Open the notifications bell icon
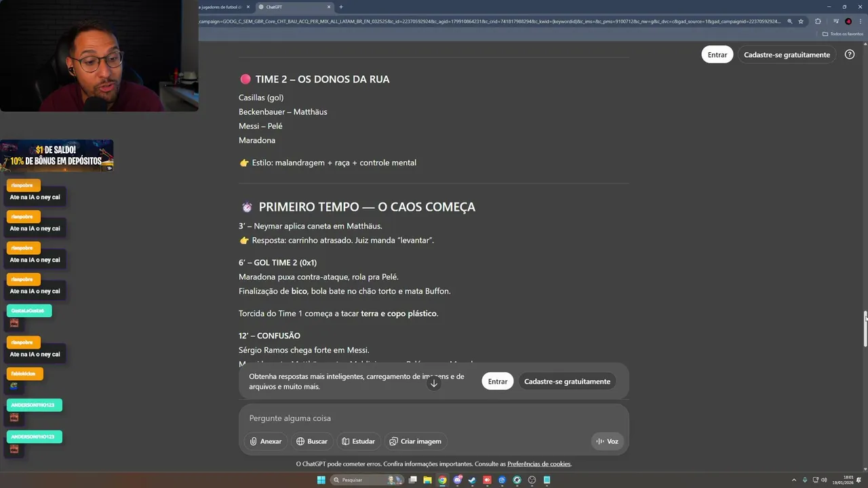Viewport: 868px width, 488px height. (859, 480)
